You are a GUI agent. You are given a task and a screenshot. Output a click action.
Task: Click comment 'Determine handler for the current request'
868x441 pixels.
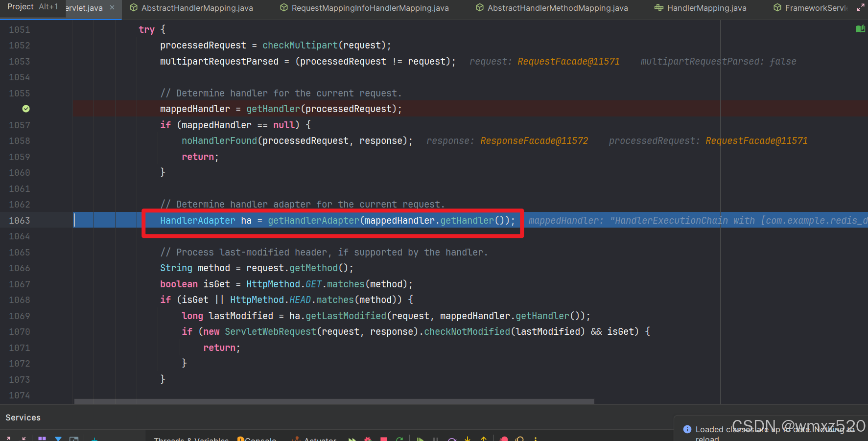click(281, 93)
